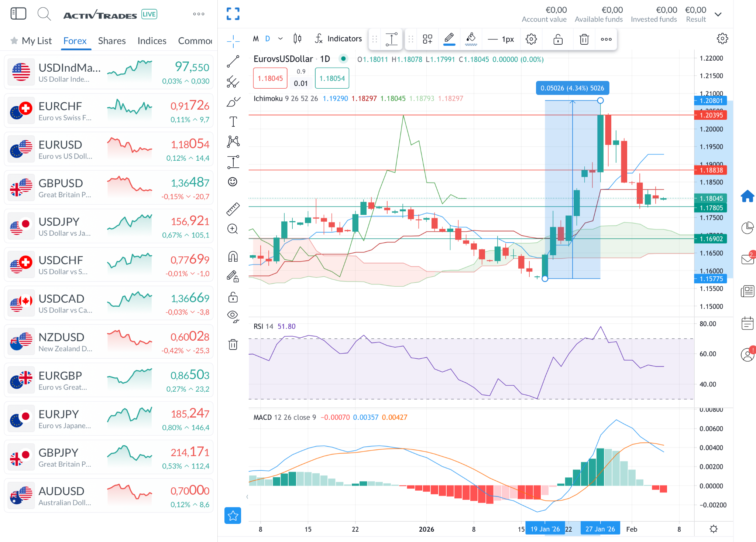Open selected drawing settings gear
The image size is (756, 542).
(531, 39)
